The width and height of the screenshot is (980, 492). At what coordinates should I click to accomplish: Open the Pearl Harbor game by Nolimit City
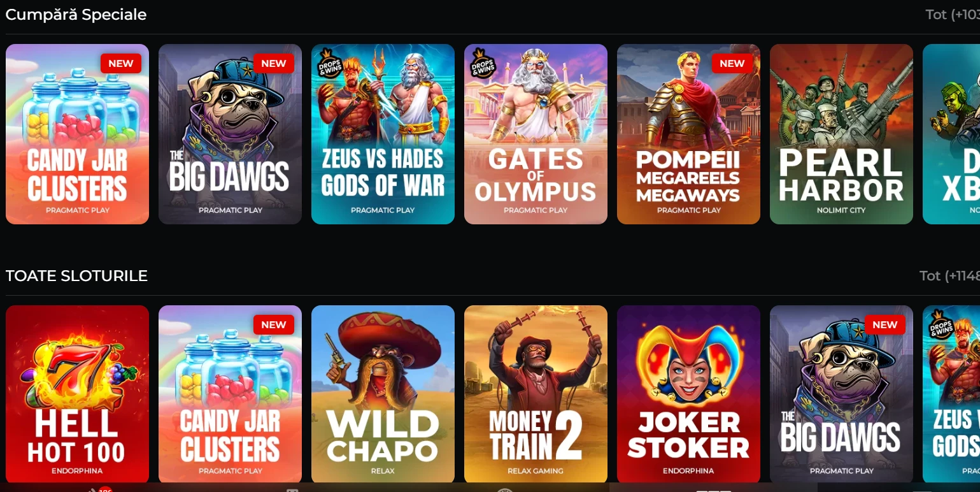(x=841, y=134)
